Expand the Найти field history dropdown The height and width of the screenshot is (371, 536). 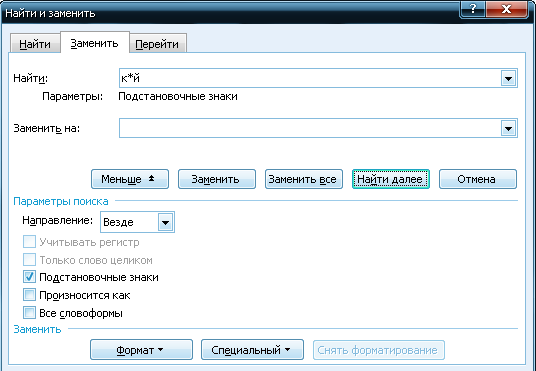tap(509, 79)
